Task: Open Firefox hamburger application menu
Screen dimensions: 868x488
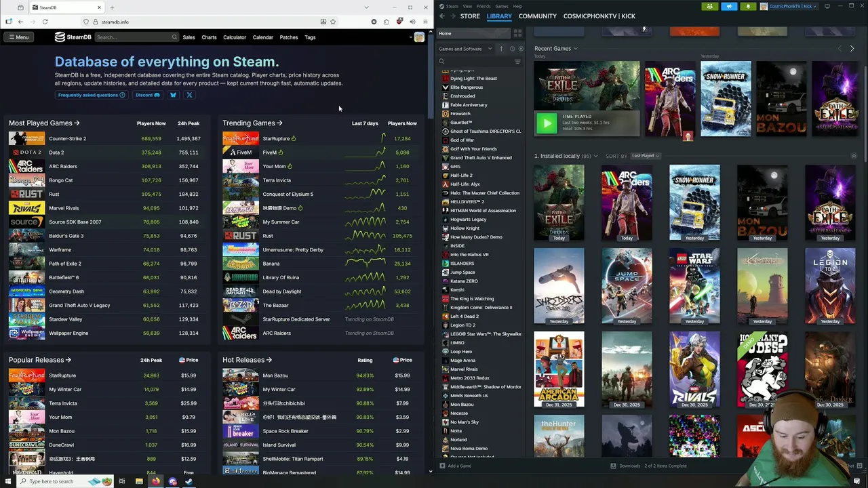Action: pyautogui.click(x=425, y=22)
